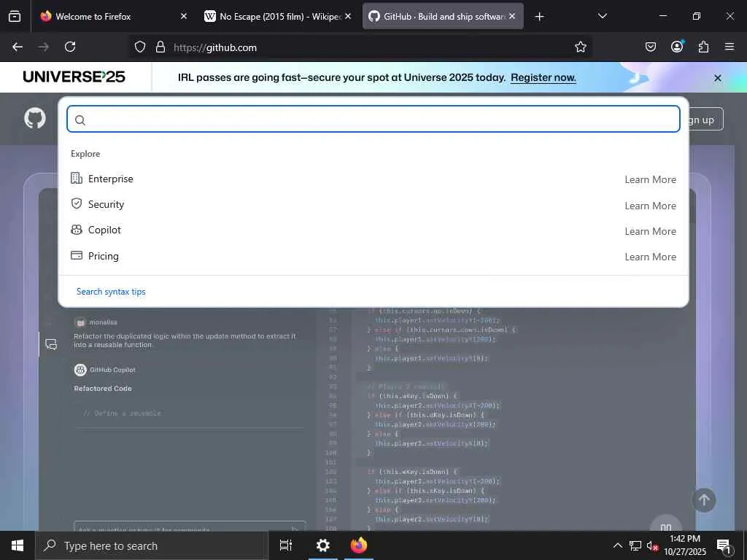Viewport: 747px width, 560px height.
Task: Click inside the GitHub search field
Action: coord(373,119)
